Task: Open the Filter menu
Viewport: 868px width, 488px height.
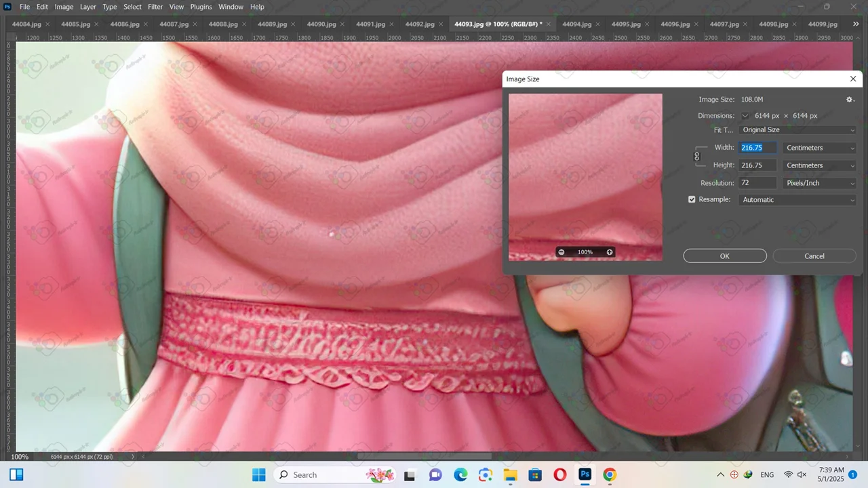Action: point(155,7)
